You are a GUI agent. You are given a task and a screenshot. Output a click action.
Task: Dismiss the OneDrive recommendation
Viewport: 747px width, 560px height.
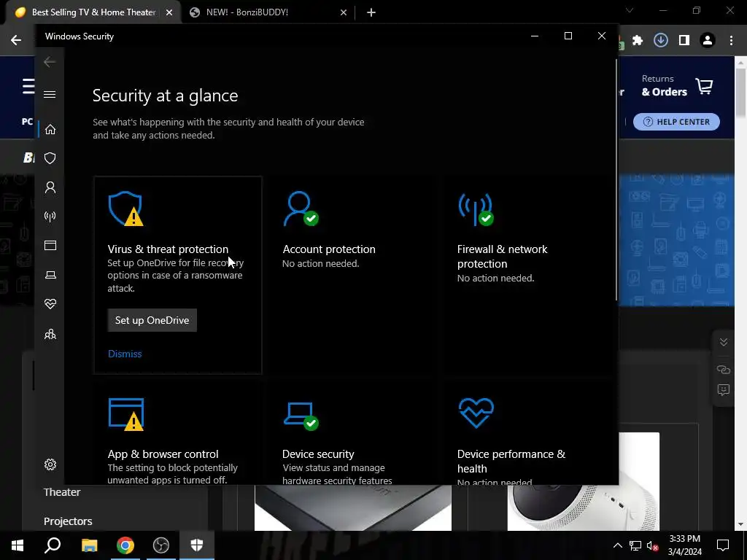coord(125,354)
